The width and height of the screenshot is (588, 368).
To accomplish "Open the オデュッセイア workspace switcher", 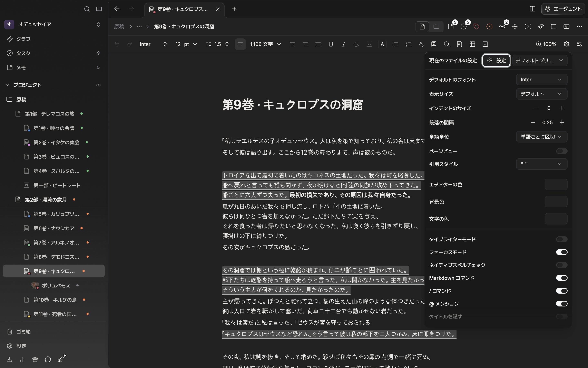I will pos(52,24).
